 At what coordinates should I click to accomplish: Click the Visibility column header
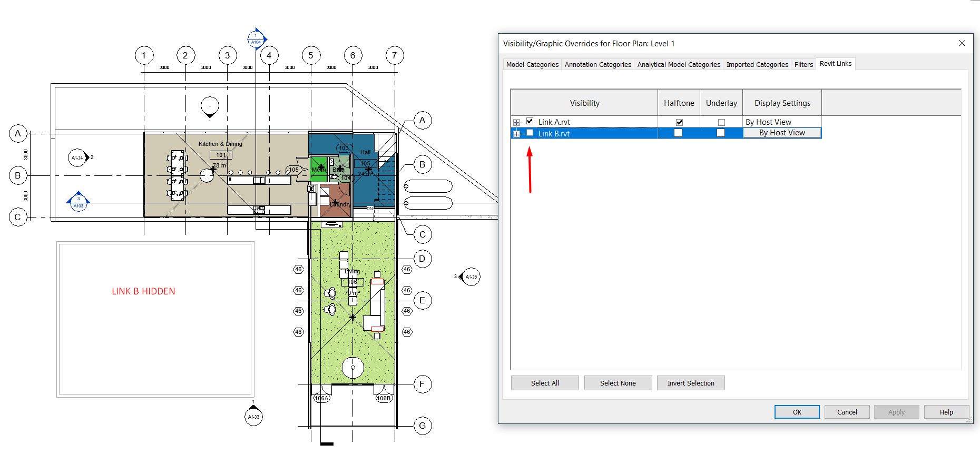tap(584, 103)
